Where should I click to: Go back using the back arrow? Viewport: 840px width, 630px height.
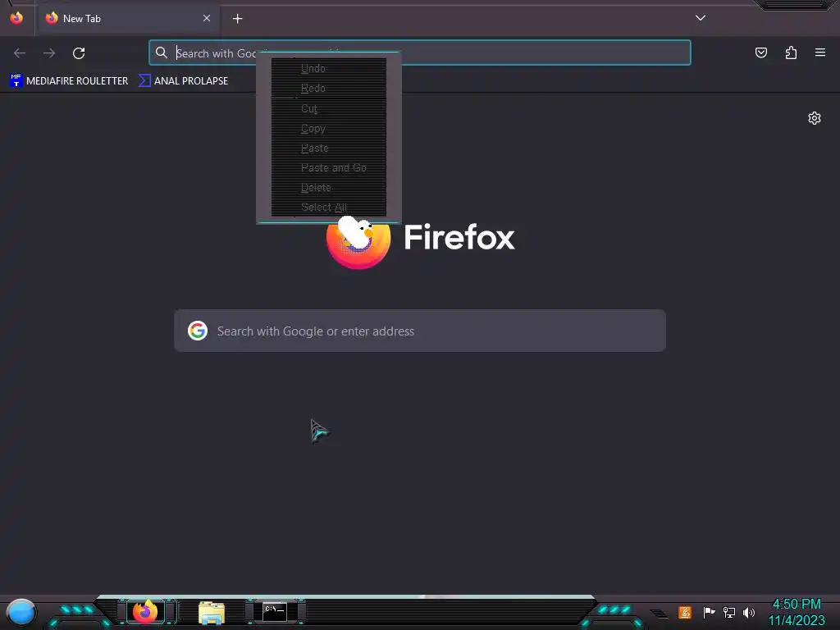click(x=20, y=53)
